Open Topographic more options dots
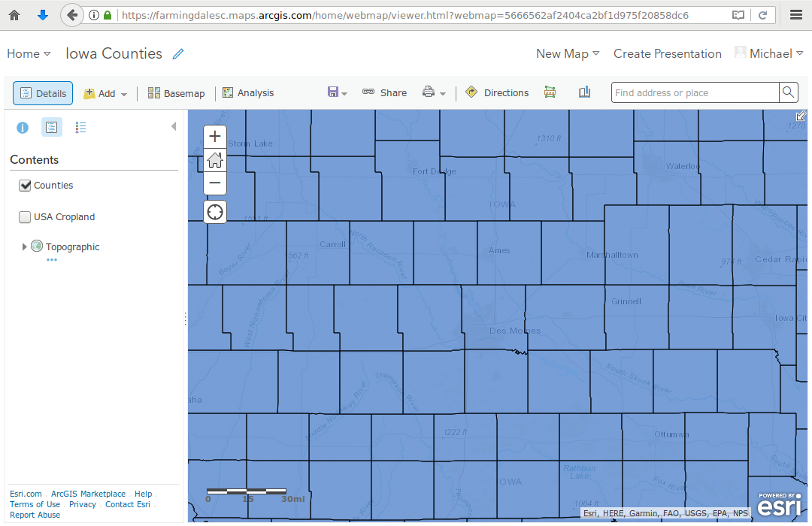This screenshot has width=812, height=526. click(x=52, y=260)
